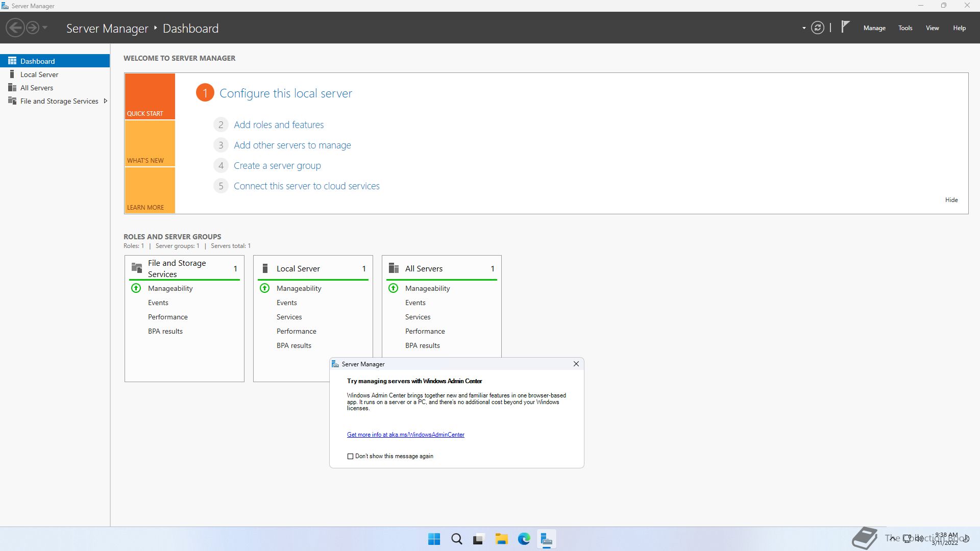Click Manageability status icon in Local Server tile
The image size is (980, 551).
point(265,288)
